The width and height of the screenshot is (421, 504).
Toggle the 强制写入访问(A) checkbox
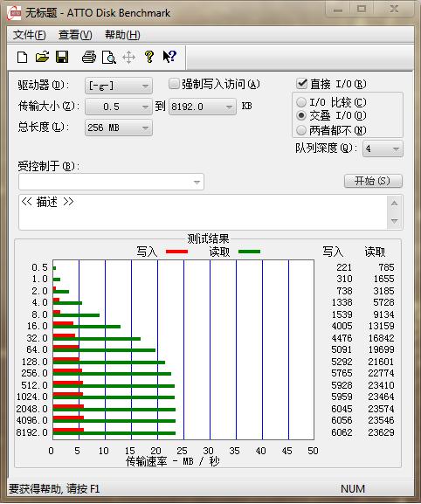(174, 84)
